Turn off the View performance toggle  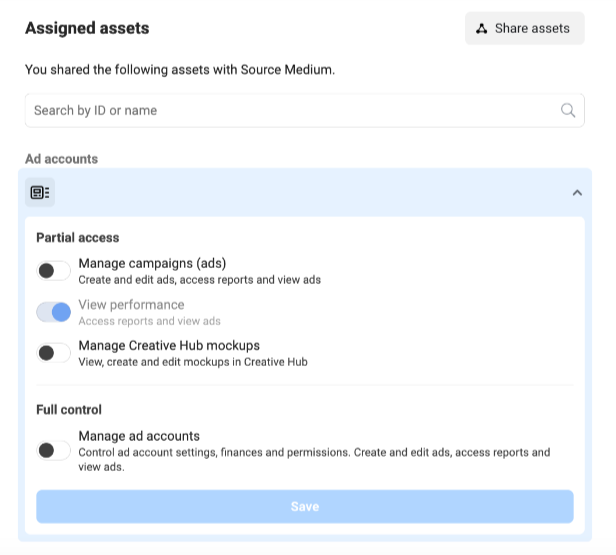click(54, 312)
